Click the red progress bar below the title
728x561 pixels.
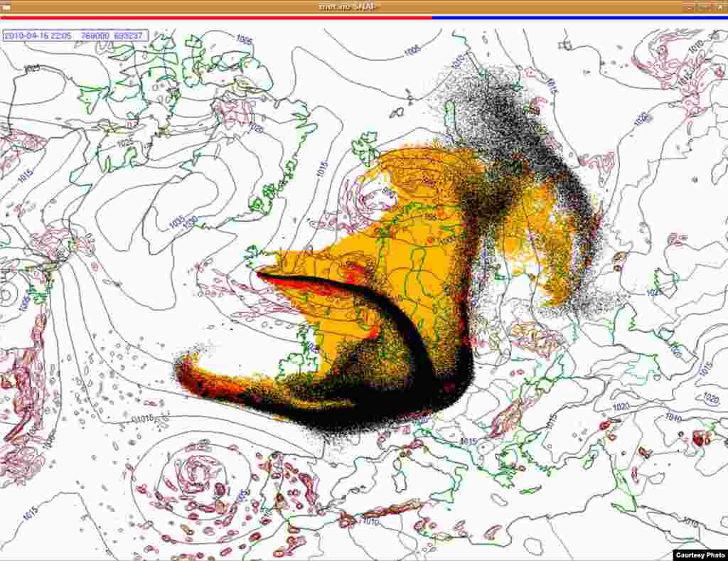213,16
